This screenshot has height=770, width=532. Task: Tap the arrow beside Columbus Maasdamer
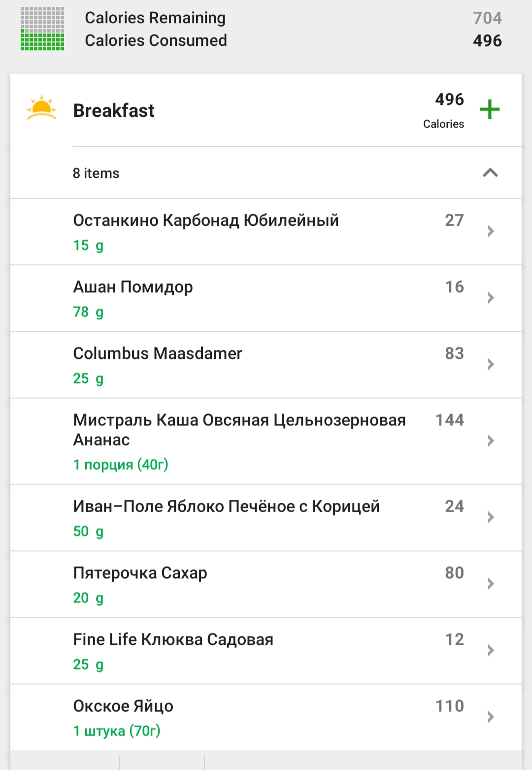(490, 364)
